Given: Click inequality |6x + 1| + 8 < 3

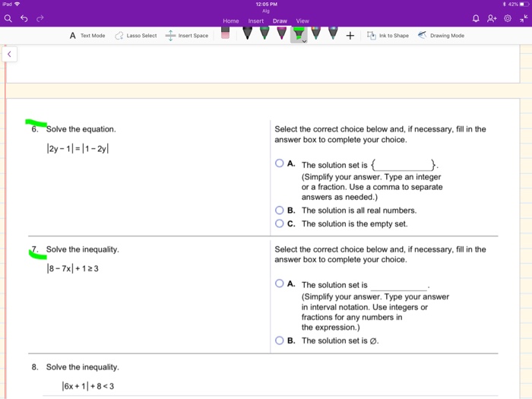Looking at the screenshot, I should point(88,386).
